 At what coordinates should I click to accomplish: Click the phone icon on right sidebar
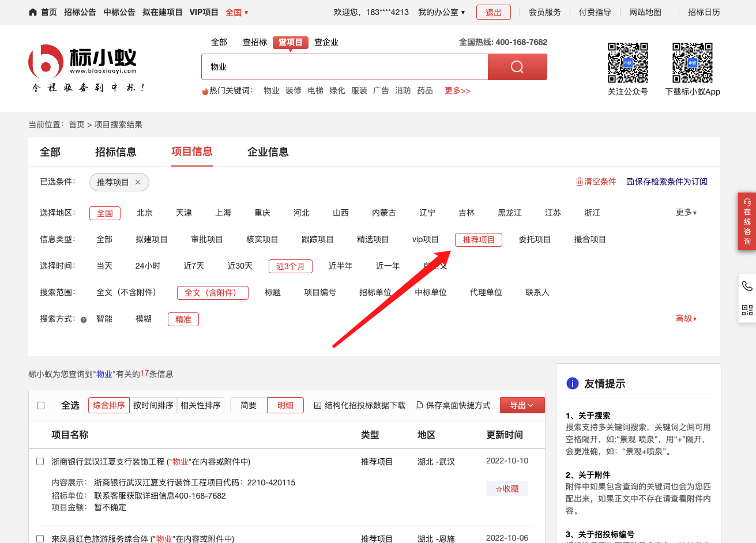click(x=747, y=286)
